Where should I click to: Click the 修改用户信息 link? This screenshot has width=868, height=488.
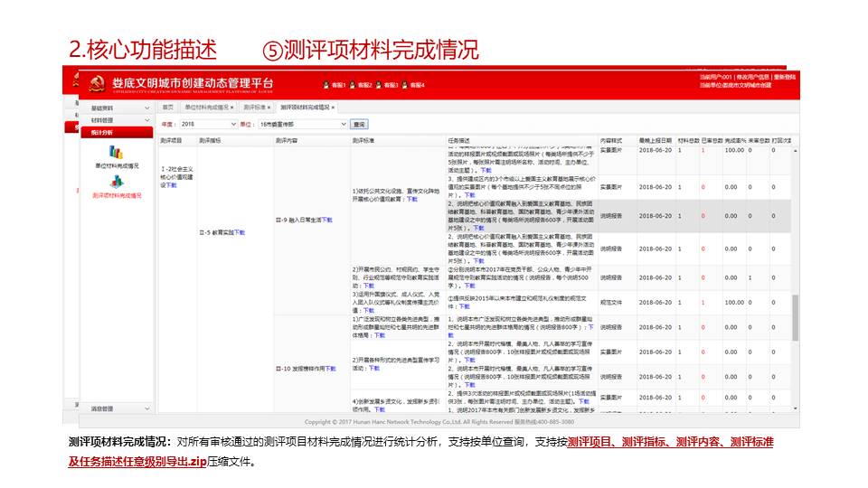(x=752, y=78)
